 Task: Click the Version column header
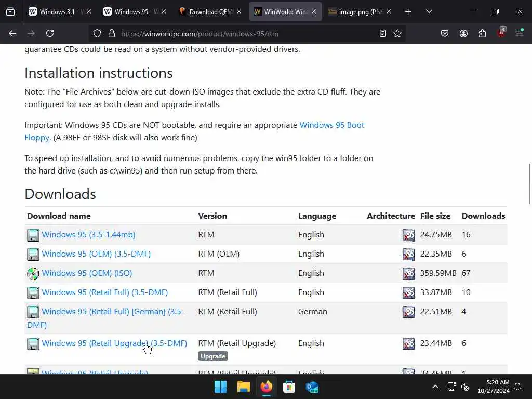(x=212, y=216)
